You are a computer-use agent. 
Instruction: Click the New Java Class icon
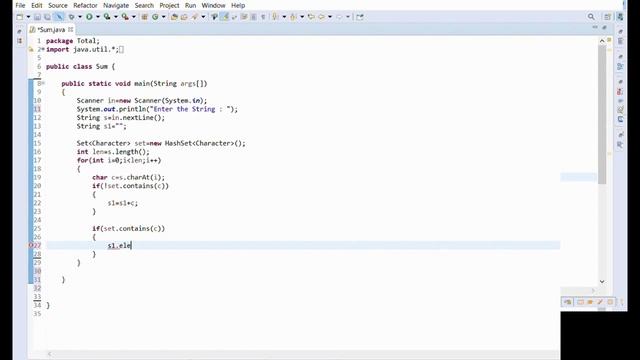coord(155,17)
